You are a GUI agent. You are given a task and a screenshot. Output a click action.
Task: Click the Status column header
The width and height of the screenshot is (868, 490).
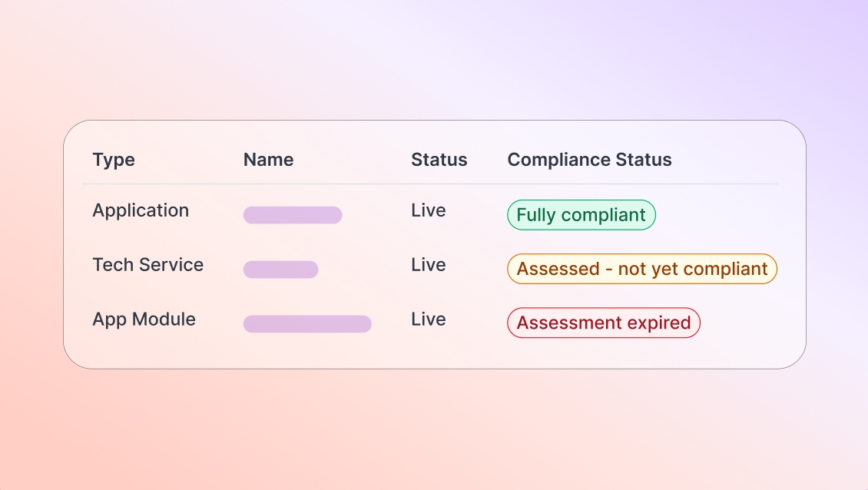point(439,160)
